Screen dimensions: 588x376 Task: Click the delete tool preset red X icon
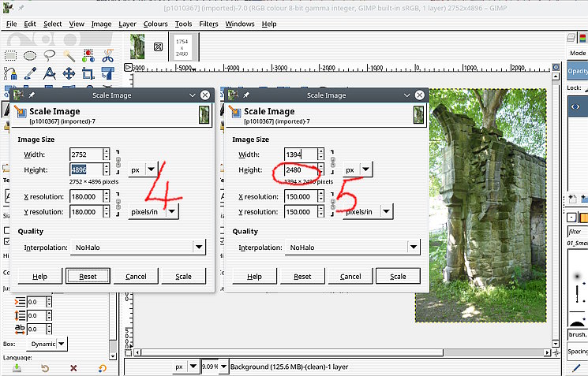(x=73, y=368)
